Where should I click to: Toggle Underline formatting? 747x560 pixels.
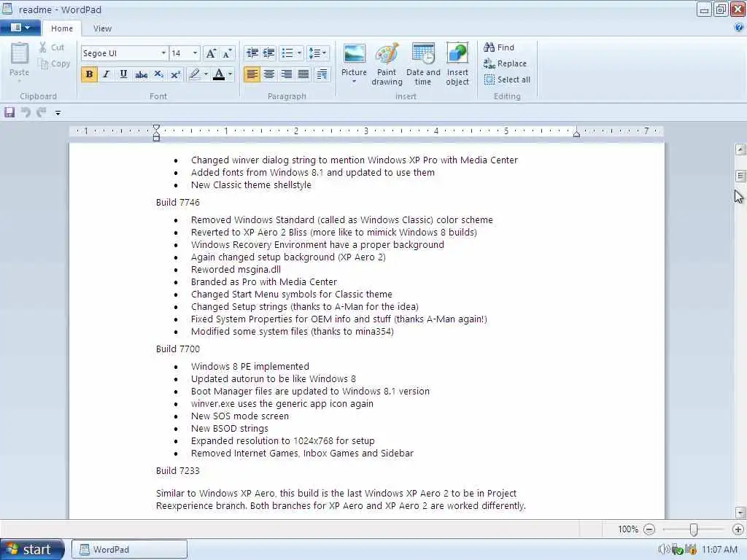coord(123,74)
